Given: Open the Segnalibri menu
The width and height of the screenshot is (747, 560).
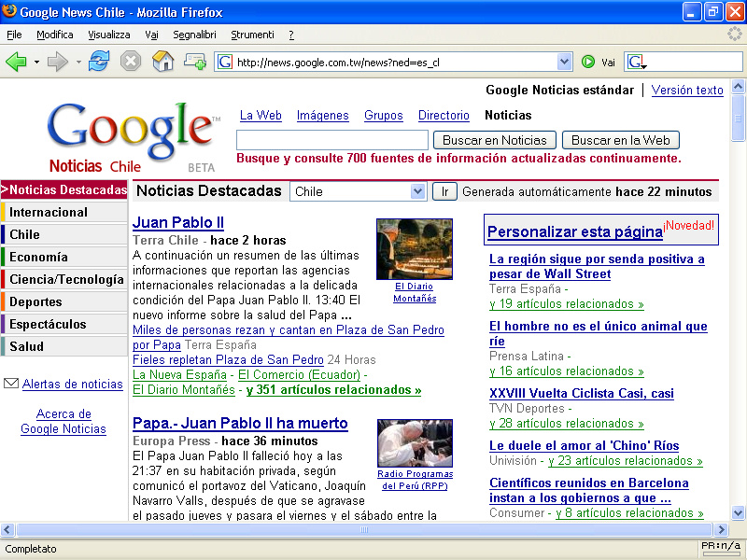Looking at the screenshot, I should tap(194, 35).
